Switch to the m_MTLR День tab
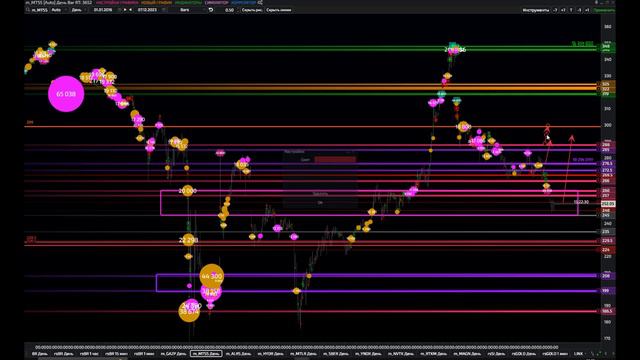Image resolution: width=640 pixels, height=360 pixels. click(x=303, y=354)
